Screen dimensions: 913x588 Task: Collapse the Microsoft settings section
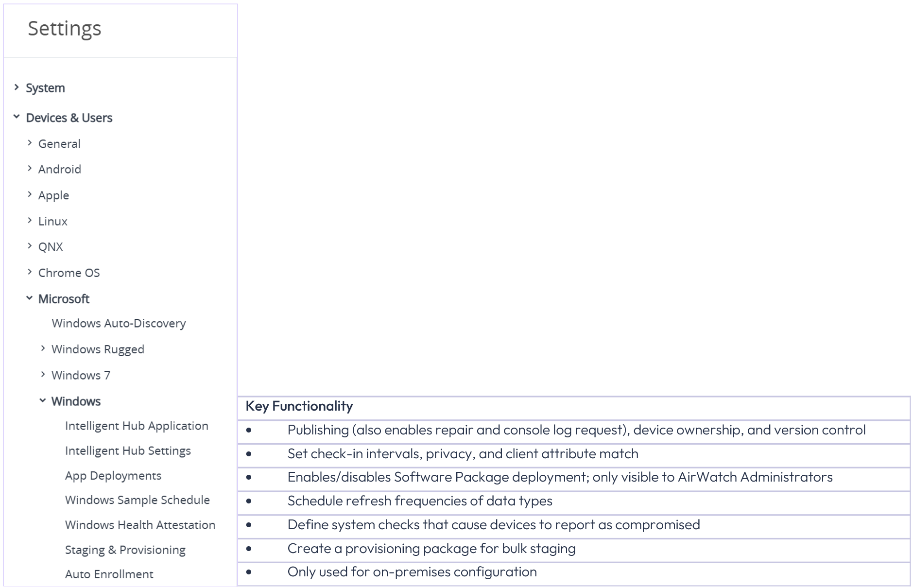pyautogui.click(x=63, y=299)
